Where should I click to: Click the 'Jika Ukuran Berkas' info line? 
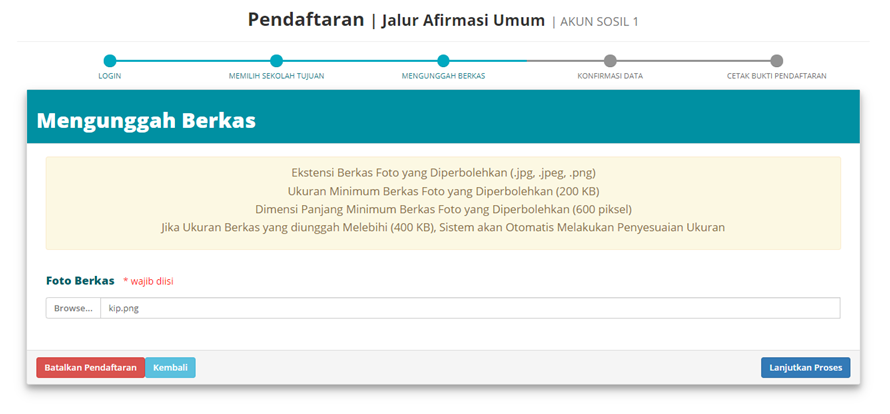(x=443, y=228)
